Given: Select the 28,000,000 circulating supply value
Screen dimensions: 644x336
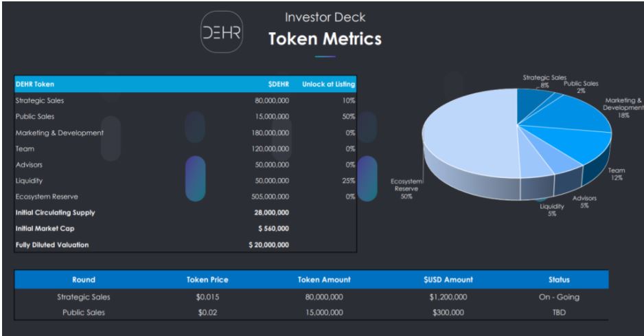Looking at the screenshot, I should point(271,212).
